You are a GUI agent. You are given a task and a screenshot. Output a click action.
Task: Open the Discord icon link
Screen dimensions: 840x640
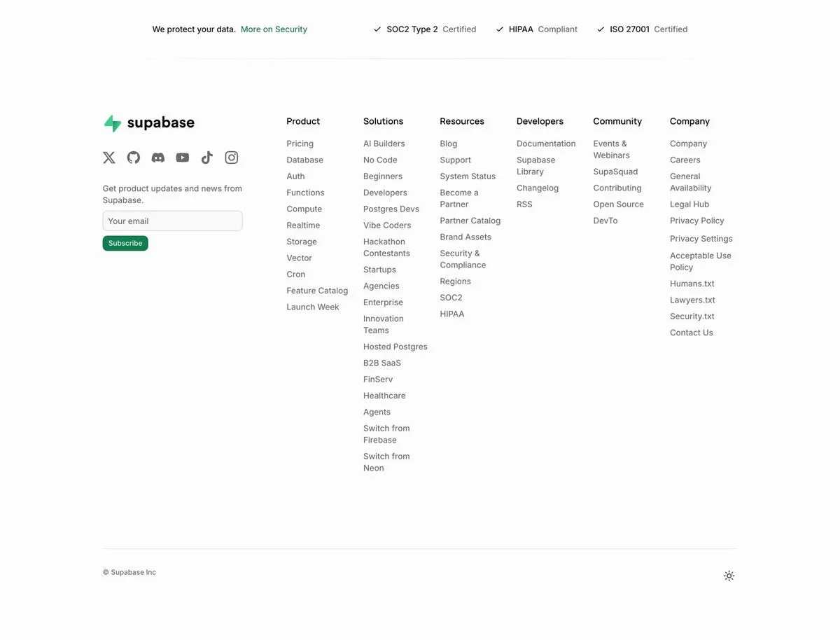pos(158,158)
